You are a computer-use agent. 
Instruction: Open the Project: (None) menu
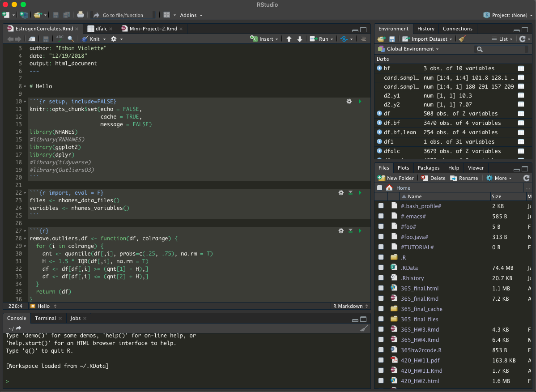pyautogui.click(x=508, y=15)
